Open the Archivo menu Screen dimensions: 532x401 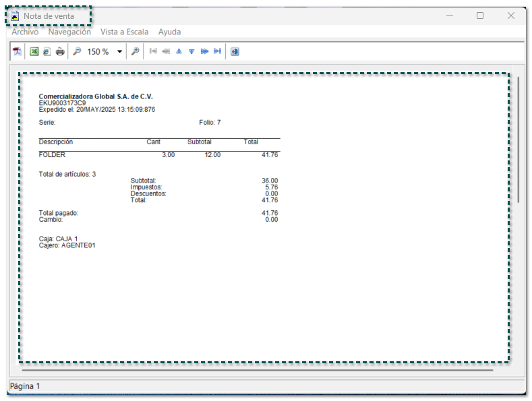[x=25, y=32]
